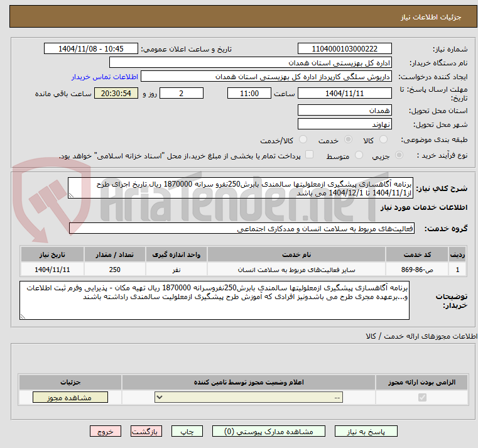Click the row number cell 1
Screen dimensions: 478x448
pyautogui.click(x=457, y=270)
